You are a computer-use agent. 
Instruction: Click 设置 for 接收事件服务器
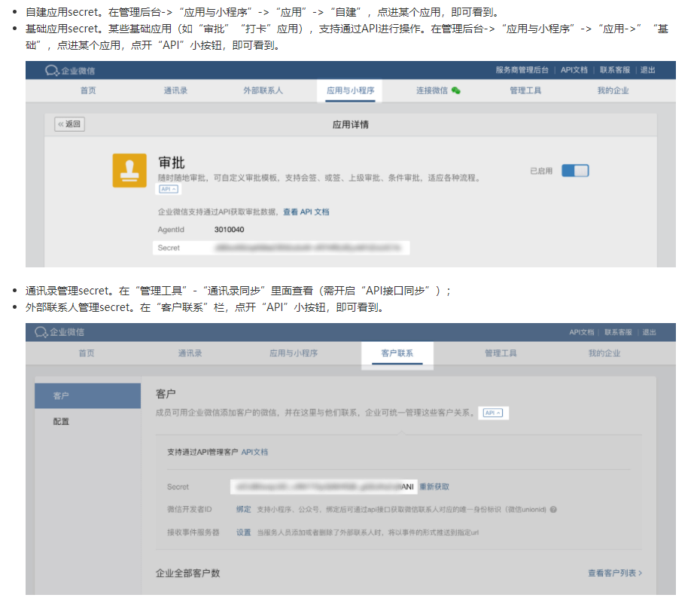[x=244, y=532]
